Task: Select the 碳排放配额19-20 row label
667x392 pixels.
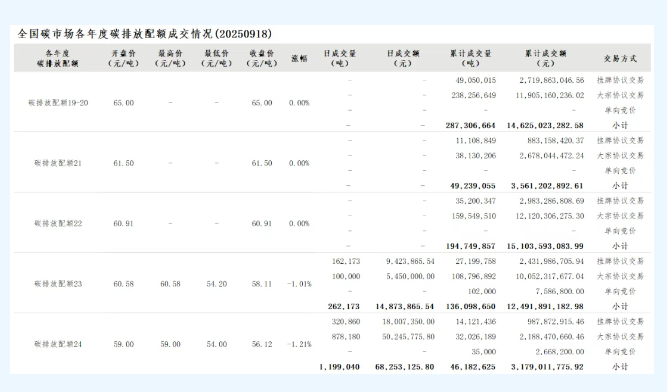Action: tap(58, 103)
